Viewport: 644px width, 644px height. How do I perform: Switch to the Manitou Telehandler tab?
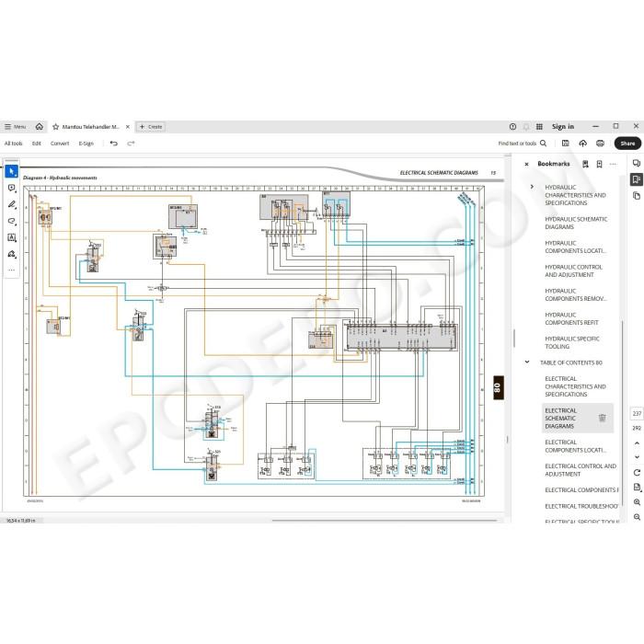[x=91, y=127]
